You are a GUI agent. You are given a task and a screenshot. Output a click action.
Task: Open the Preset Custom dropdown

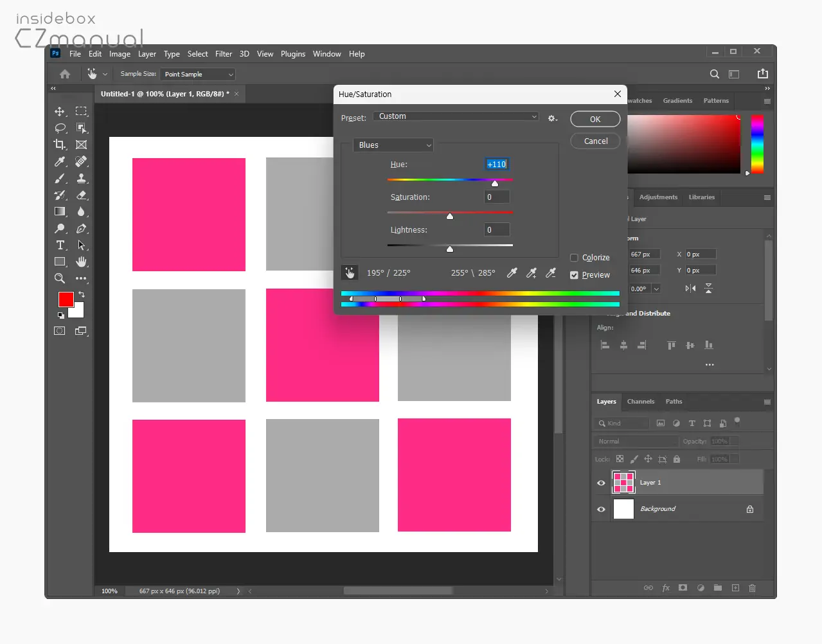click(x=456, y=116)
